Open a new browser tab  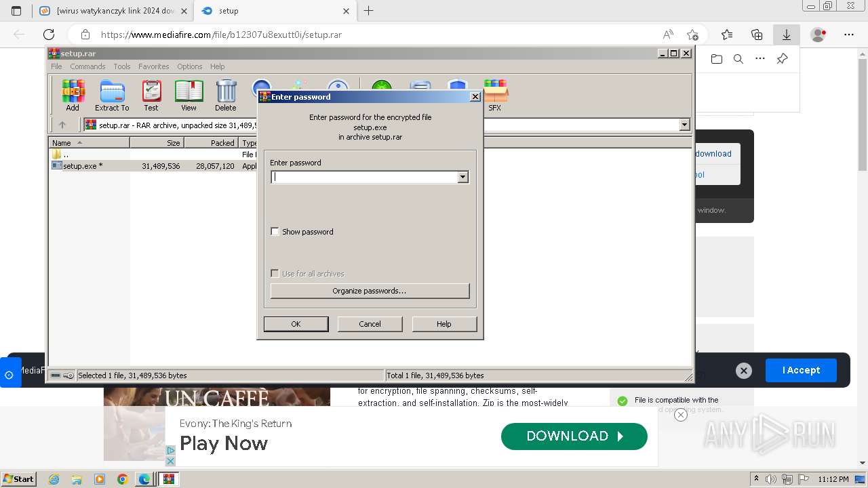(368, 11)
